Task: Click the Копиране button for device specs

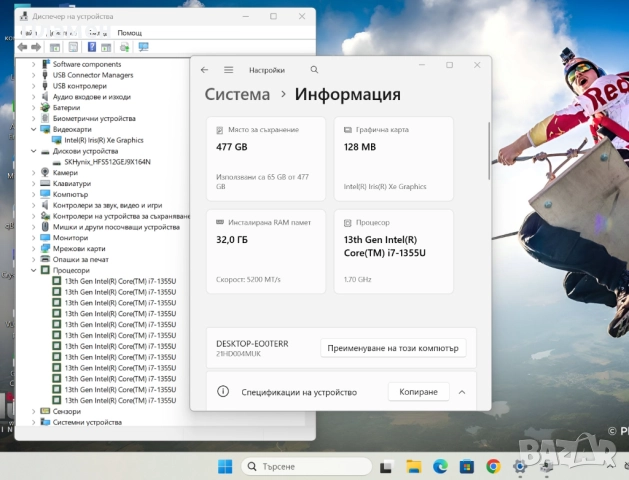Action: point(418,392)
